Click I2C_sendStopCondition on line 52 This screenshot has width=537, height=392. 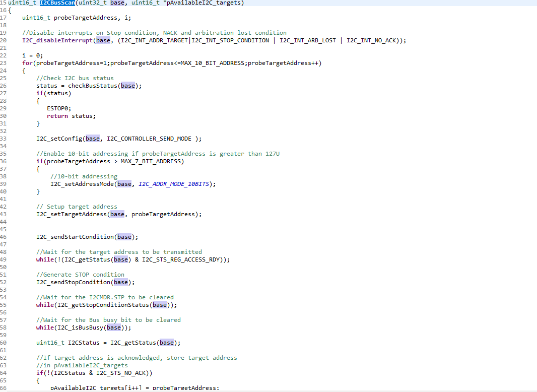click(x=73, y=282)
